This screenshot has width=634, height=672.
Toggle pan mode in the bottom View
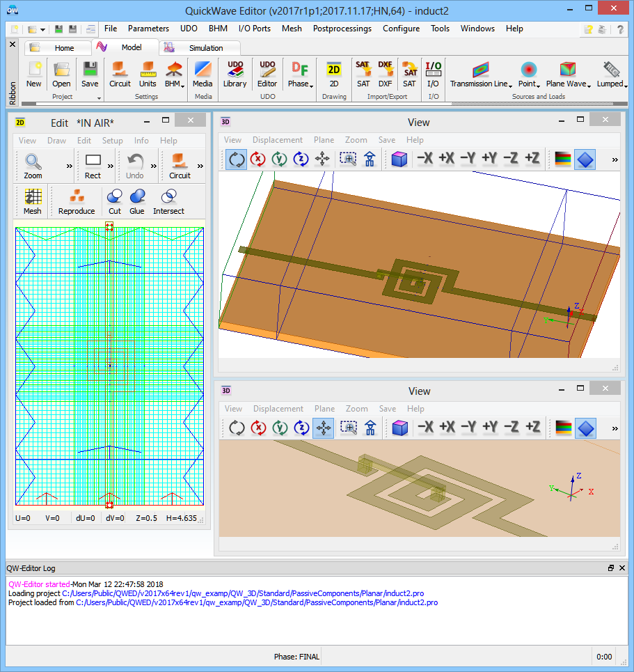(323, 428)
